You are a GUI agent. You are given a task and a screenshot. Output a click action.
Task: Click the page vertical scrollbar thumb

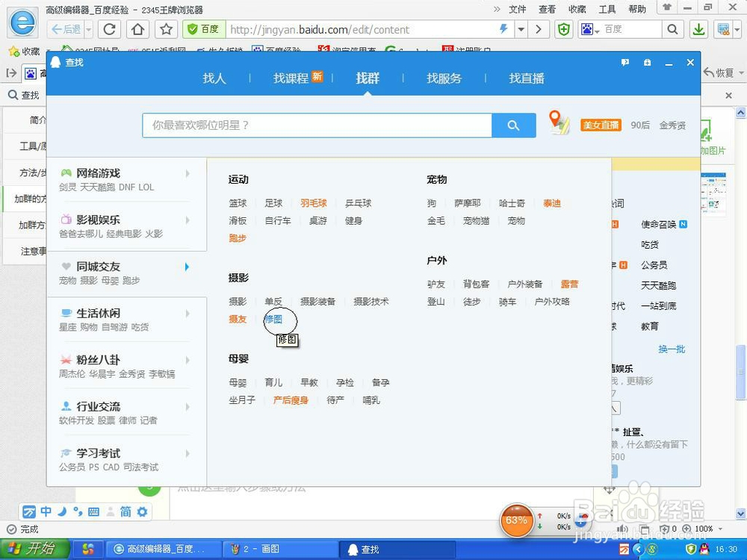pyautogui.click(x=741, y=372)
